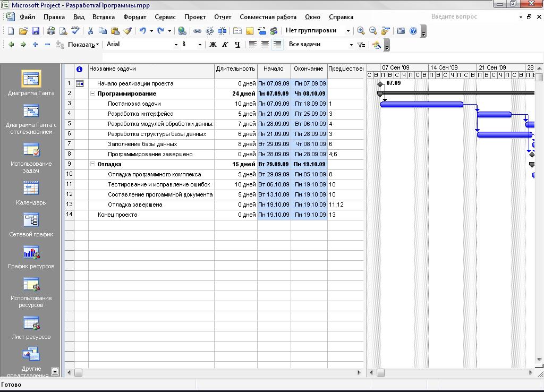Open Print Preview magnifier icon

click(63, 31)
